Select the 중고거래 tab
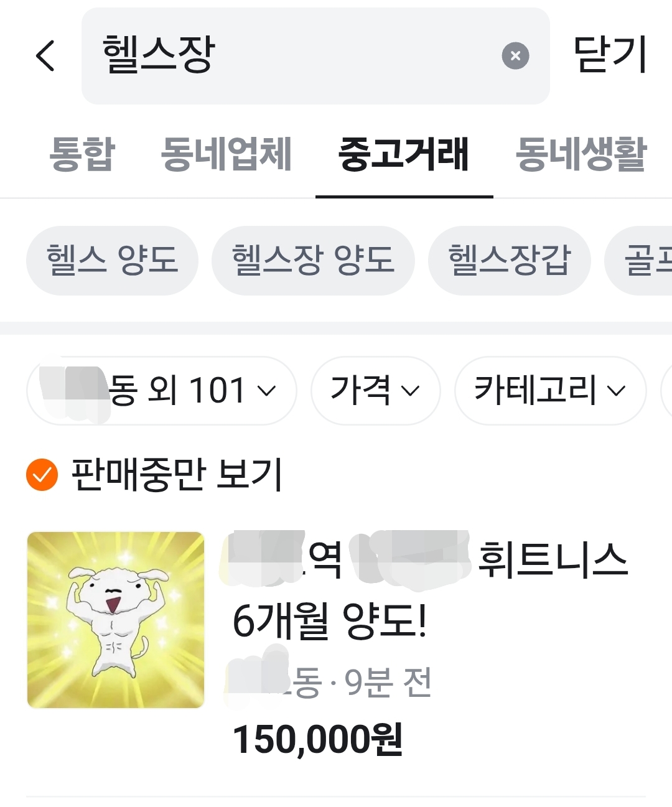Image resolution: width=672 pixels, height=807 pixels. (x=404, y=154)
